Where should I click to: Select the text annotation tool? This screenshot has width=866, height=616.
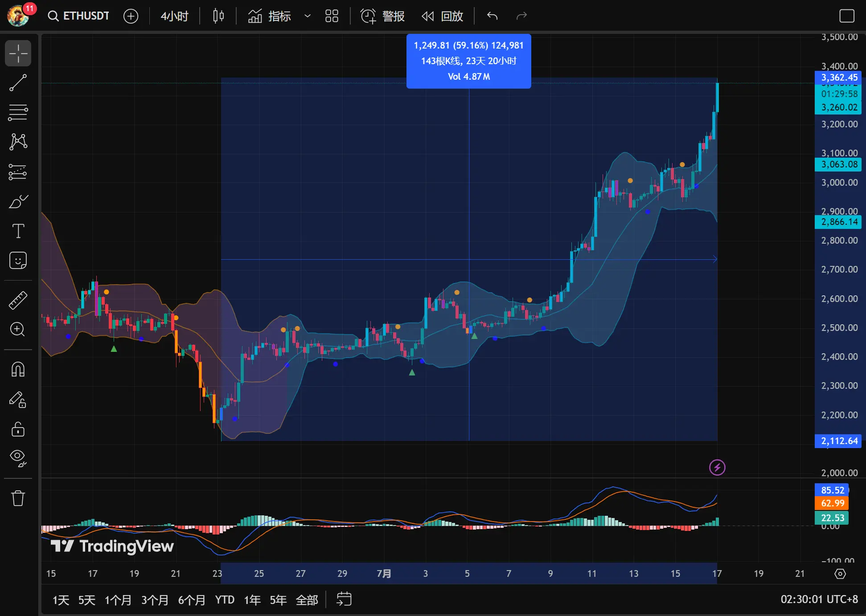(x=18, y=231)
